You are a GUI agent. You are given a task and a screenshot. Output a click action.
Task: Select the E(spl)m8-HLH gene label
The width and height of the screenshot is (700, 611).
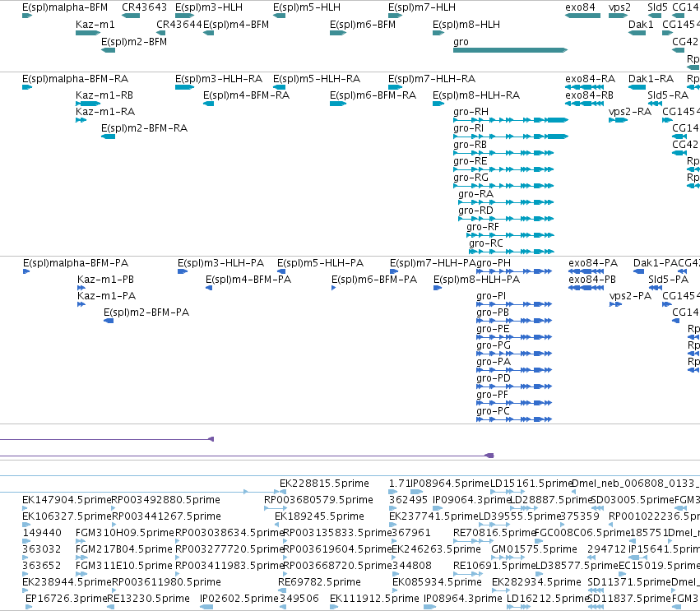[x=466, y=25]
